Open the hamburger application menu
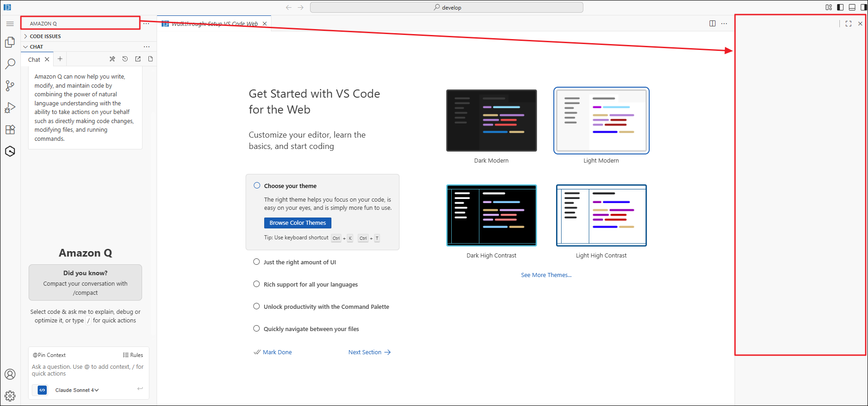Screen dimensions: 868x406 tap(10, 24)
